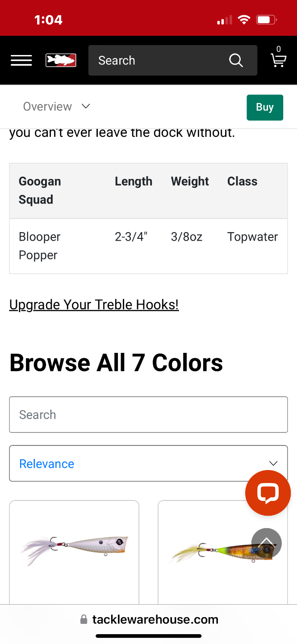Screen dimensions: 297x644
Task: Tap the magnifying glass search icon
Action: click(236, 60)
